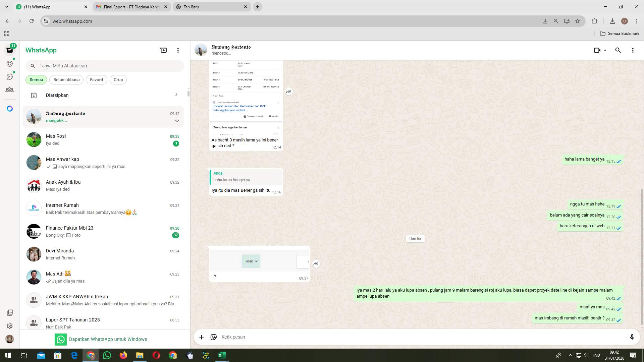Open Meta AI from the sidebar
The image size is (644, 362).
pos(10,108)
